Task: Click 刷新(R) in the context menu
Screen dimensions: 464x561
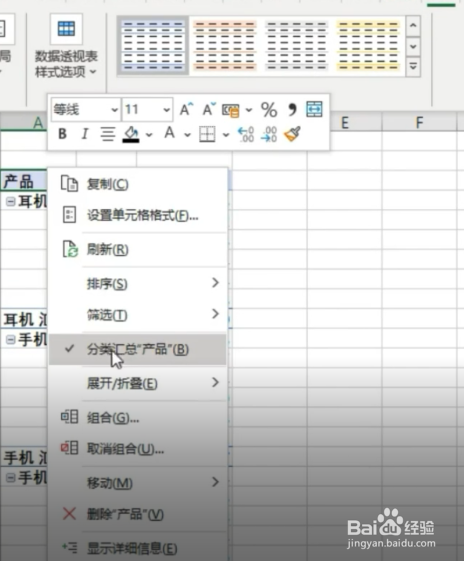Action: 138,249
